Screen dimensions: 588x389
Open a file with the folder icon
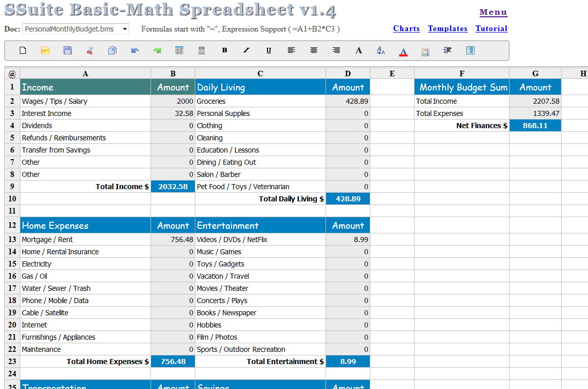45,50
